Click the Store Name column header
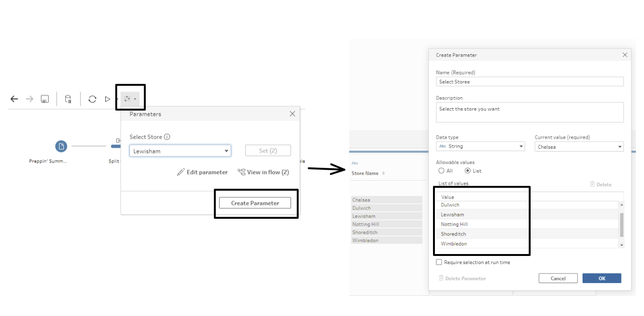Viewport: 644px width, 316px height. (x=365, y=173)
